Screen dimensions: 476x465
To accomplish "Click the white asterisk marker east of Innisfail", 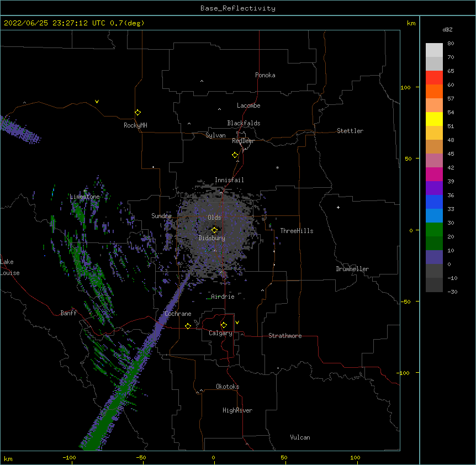I will click(x=277, y=167).
